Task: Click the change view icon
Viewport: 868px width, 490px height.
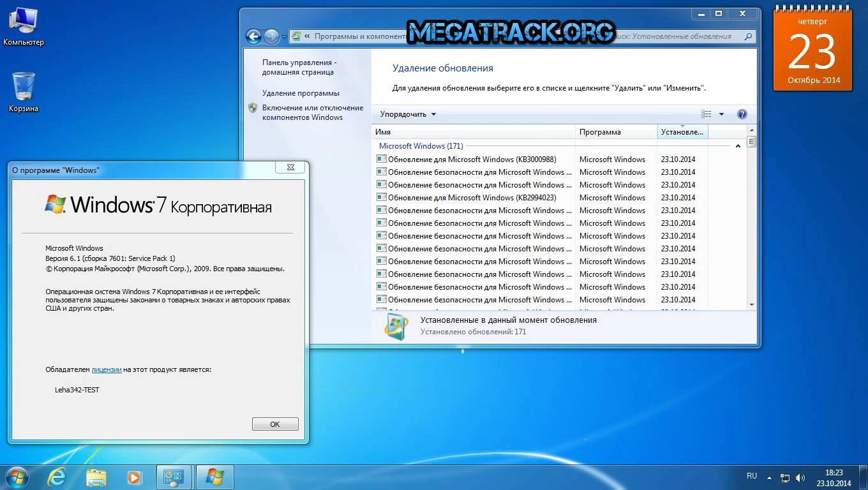Action: [x=706, y=114]
